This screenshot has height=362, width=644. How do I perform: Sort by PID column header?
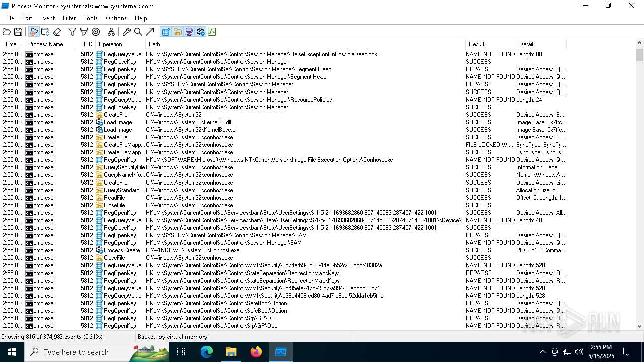(86, 44)
